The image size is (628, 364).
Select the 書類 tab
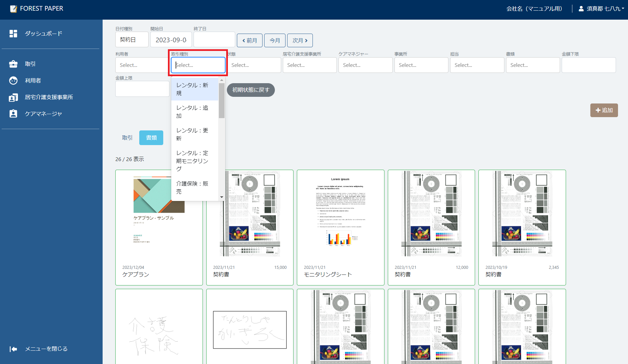(151, 138)
